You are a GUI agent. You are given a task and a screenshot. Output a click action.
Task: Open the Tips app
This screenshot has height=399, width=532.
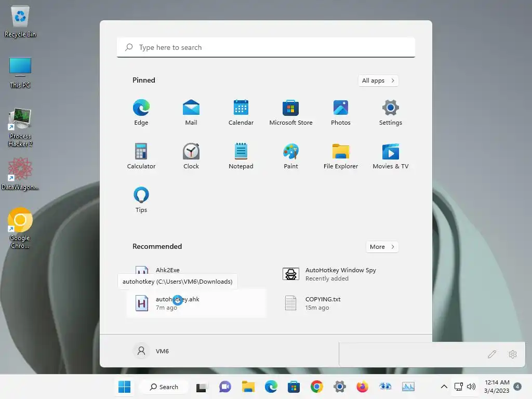[x=141, y=200]
